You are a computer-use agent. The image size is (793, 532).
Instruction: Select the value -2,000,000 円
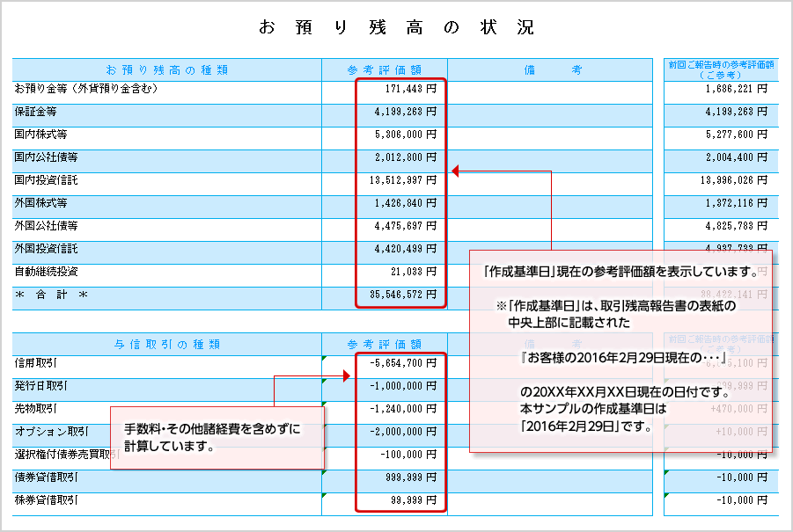pyautogui.click(x=402, y=432)
